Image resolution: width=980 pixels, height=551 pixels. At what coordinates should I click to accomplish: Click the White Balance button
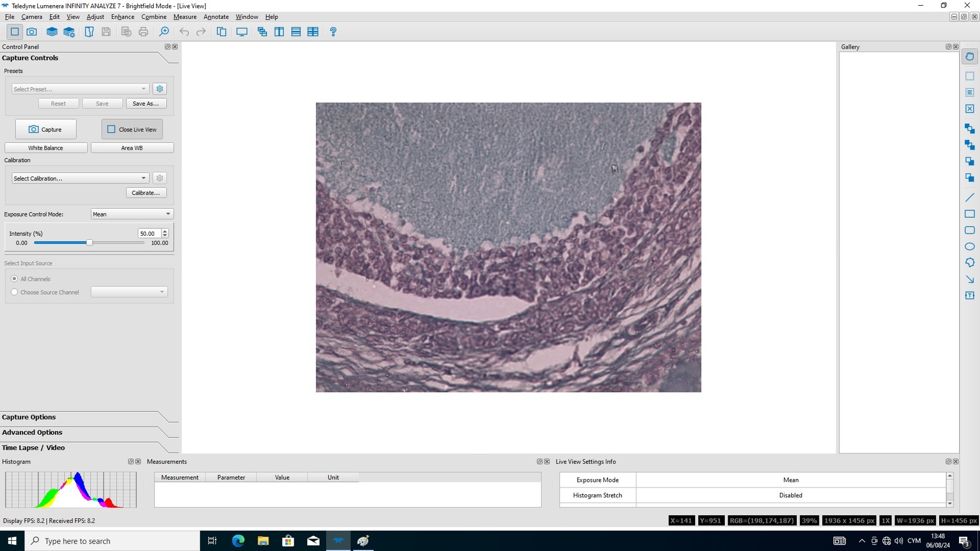pyautogui.click(x=46, y=148)
